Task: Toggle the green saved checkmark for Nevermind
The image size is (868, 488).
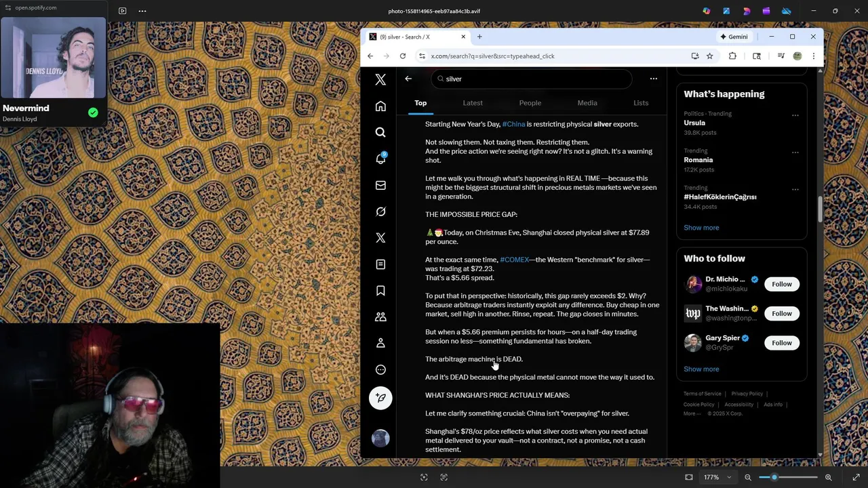Action: coord(93,113)
